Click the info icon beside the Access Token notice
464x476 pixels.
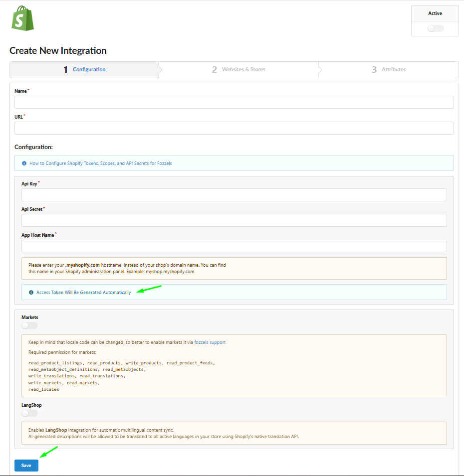(x=31, y=293)
